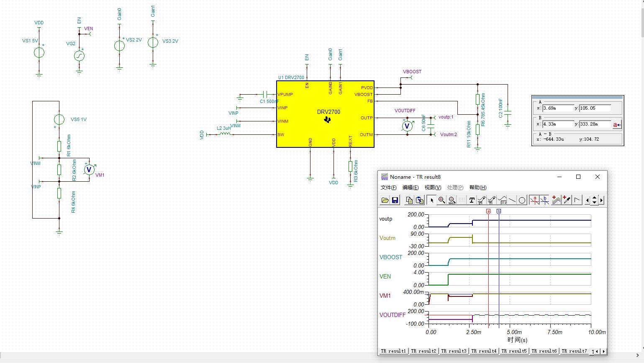This screenshot has height=363, width=644.
Task: Click the VBOOST curve label in the graph
Action: (x=391, y=257)
